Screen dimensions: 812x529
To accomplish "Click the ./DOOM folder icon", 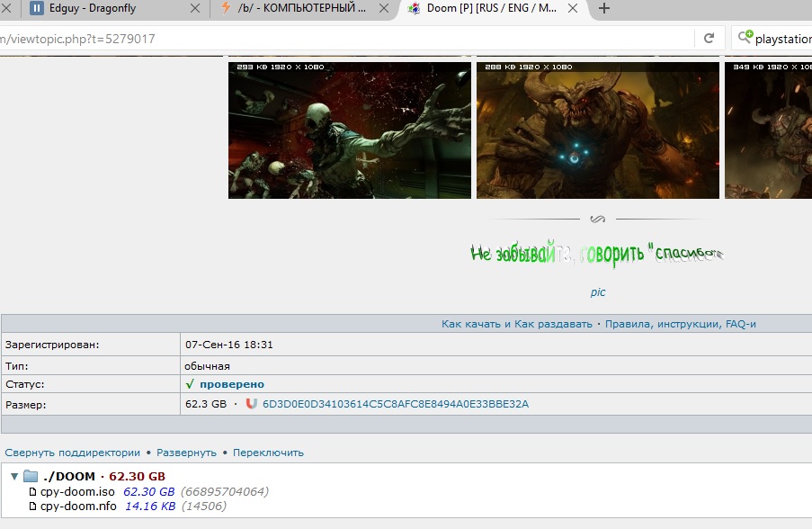I will pos(31,476).
